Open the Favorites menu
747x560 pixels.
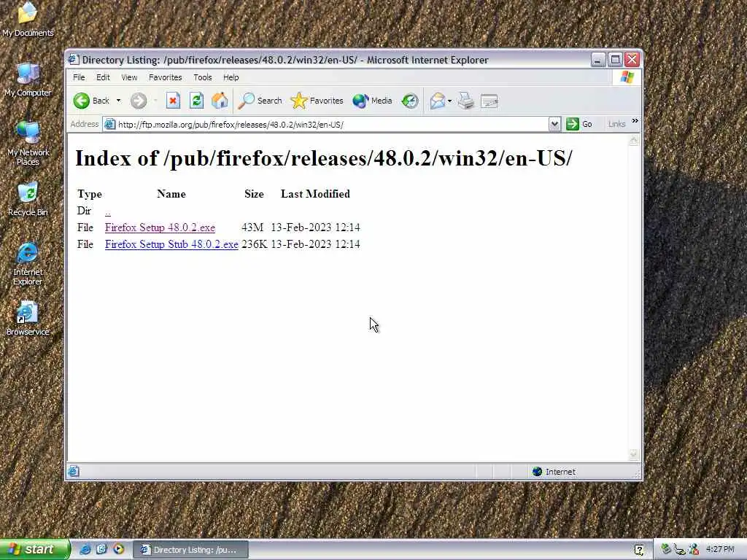[166, 77]
